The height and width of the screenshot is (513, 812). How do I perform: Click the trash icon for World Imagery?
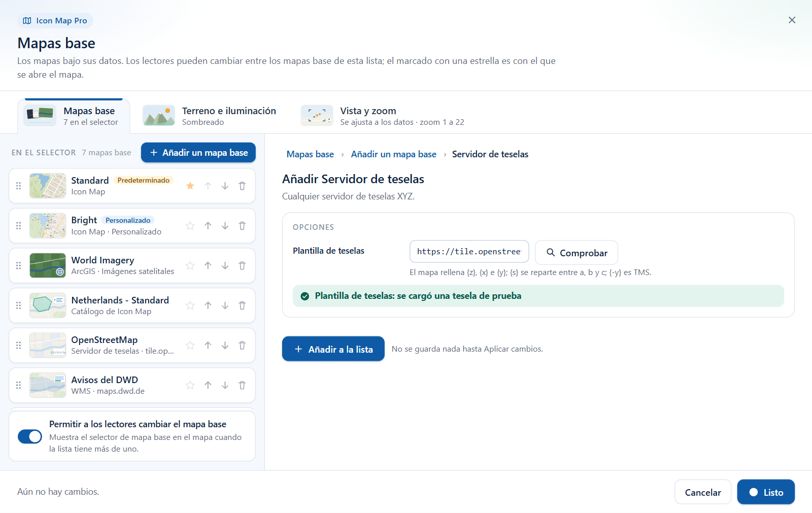click(242, 265)
